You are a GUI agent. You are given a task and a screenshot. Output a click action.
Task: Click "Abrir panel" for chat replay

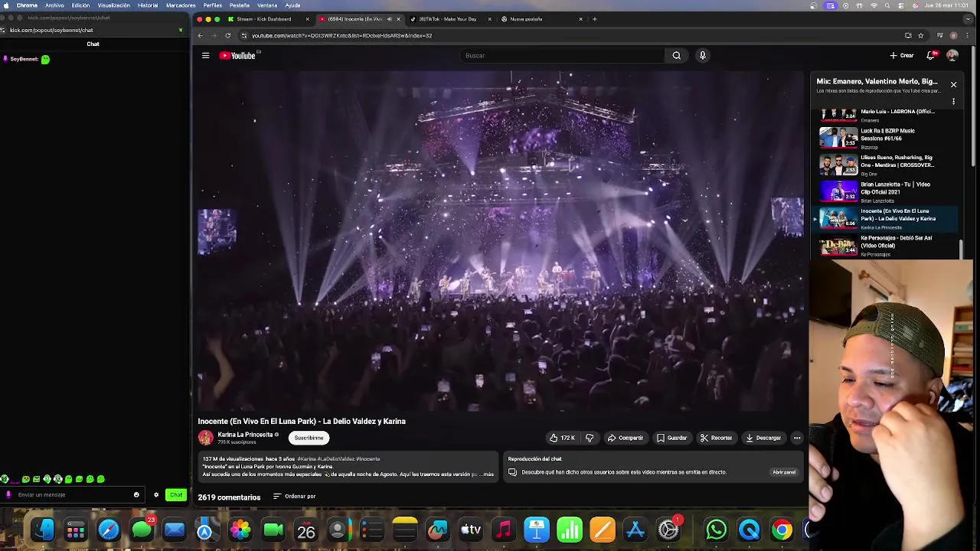pos(784,472)
